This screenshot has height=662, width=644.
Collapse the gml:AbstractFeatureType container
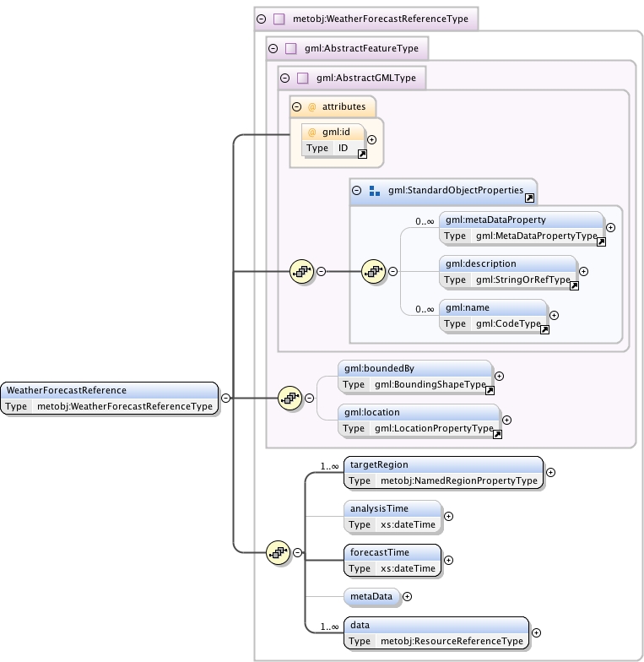(x=273, y=49)
